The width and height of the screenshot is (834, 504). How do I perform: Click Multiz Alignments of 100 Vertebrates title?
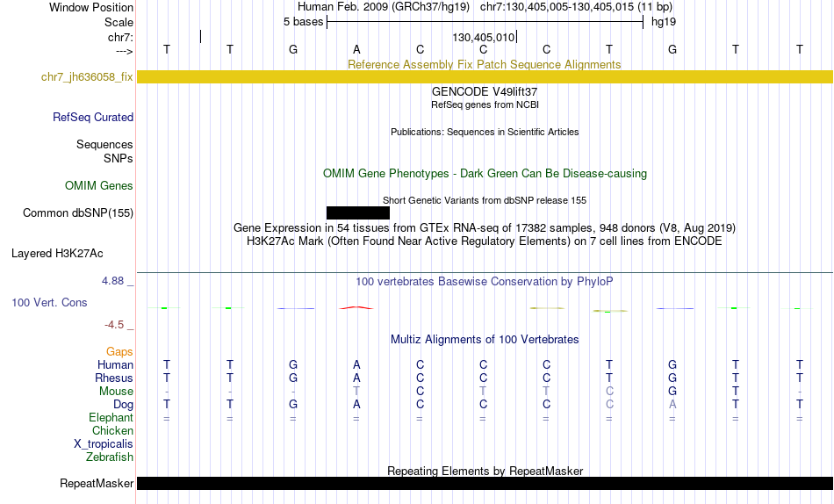(x=485, y=340)
